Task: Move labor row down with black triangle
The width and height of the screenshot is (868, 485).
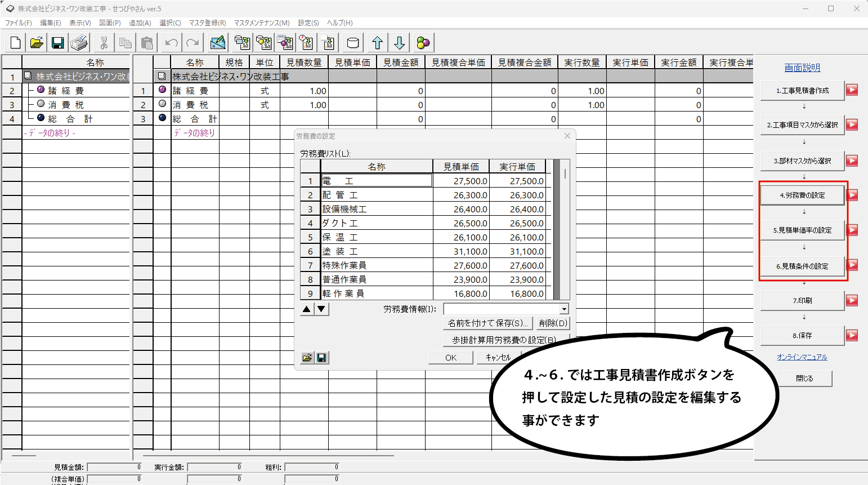Action: pyautogui.click(x=321, y=309)
